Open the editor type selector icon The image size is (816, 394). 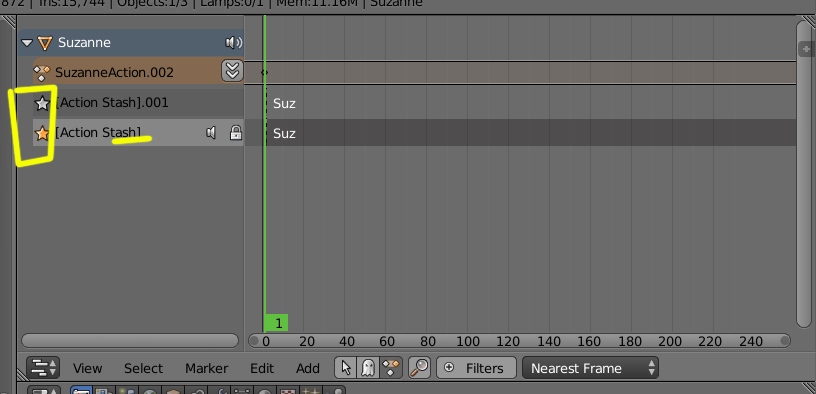click(43, 367)
